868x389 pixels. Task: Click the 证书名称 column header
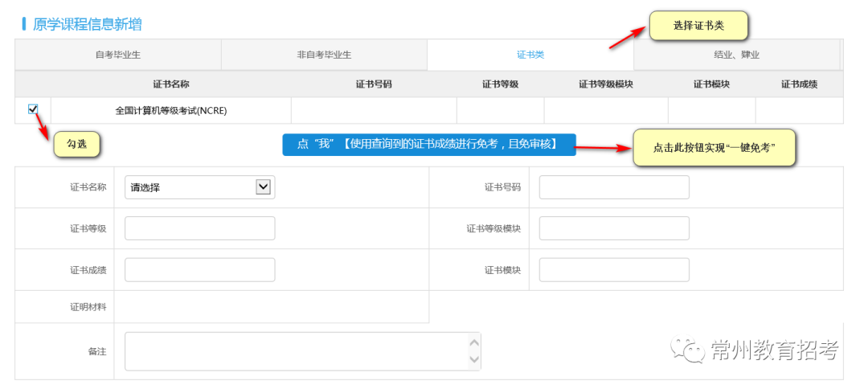point(171,84)
